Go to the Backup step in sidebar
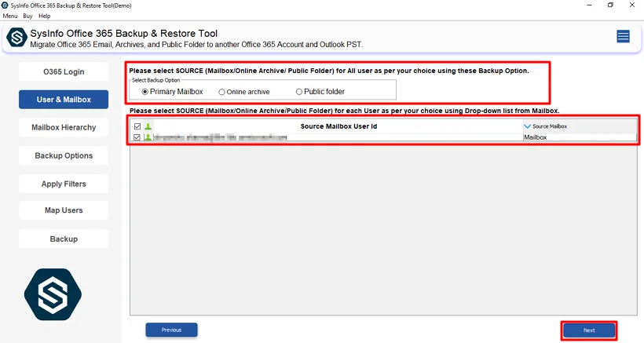Image resolution: width=644 pixels, height=343 pixels. pyautogui.click(x=64, y=239)
